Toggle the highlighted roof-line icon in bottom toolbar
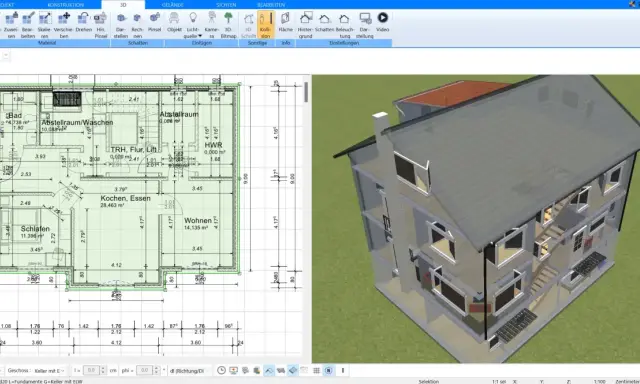 click(269, 371)
